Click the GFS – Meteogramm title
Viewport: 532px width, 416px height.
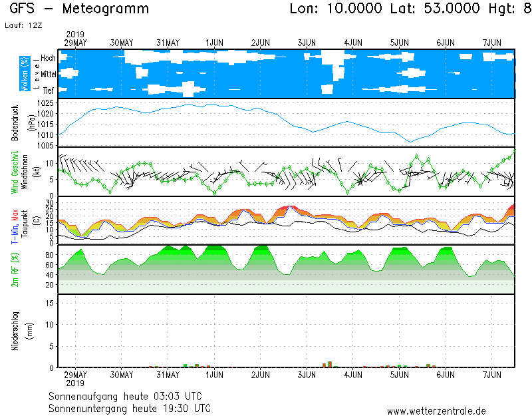click(79, 9)
